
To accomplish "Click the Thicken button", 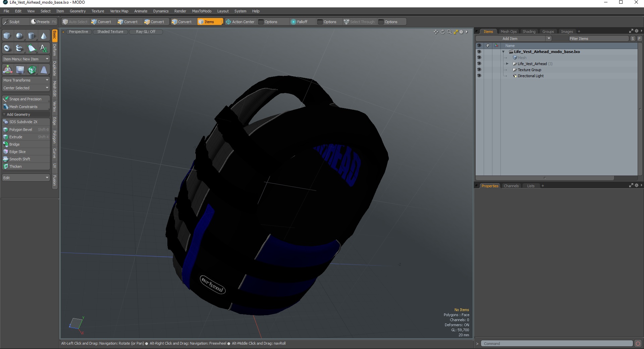I will 26,166.
